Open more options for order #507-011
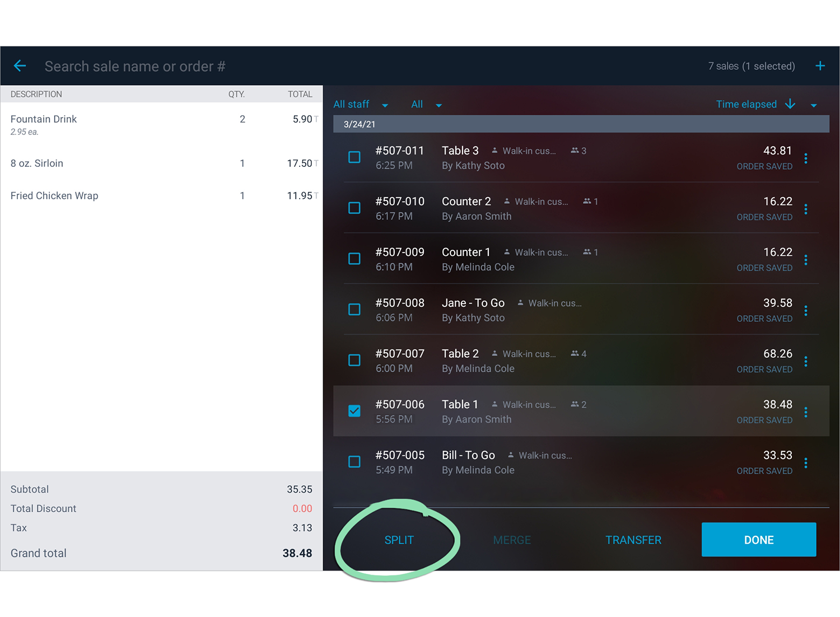The height and width of the screenshot is (617, 840). (x=806, y=158)
